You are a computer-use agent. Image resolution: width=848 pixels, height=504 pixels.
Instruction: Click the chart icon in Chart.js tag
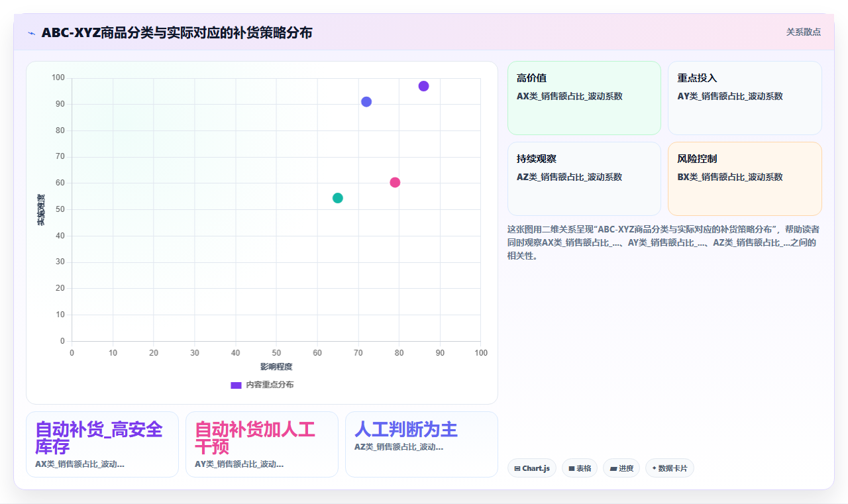pos(517,469)
